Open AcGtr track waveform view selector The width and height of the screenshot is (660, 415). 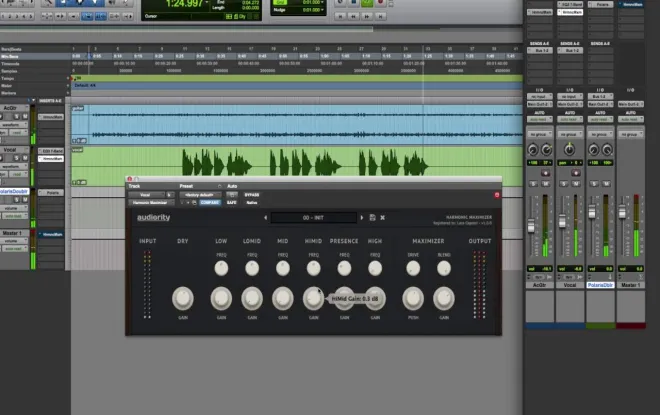12,125
